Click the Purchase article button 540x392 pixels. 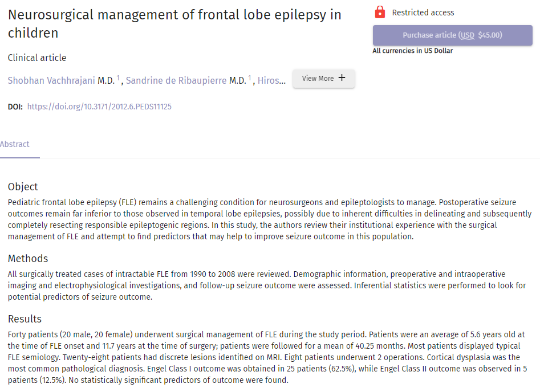(452, 35)
